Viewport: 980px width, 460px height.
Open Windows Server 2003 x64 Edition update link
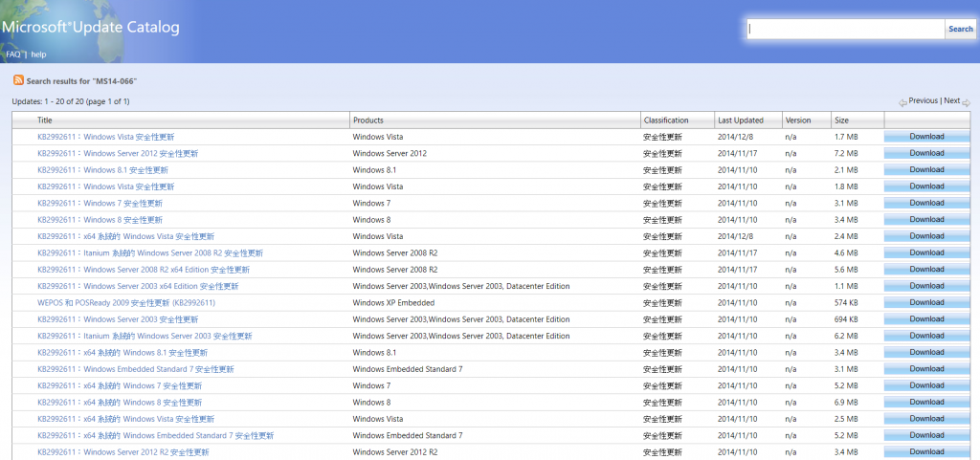pyautogui.click(x=138, y=286)
